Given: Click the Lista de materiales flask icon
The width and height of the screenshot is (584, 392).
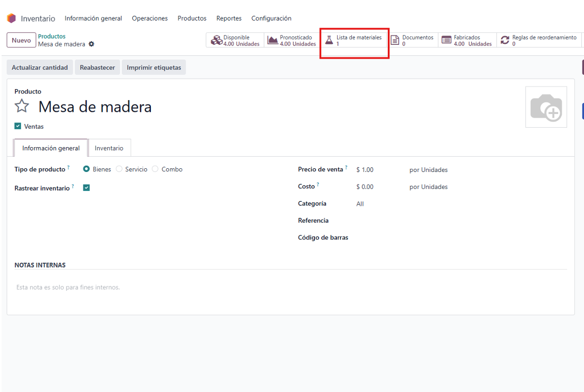Looking at the screenshot, I should pos(329,40).
